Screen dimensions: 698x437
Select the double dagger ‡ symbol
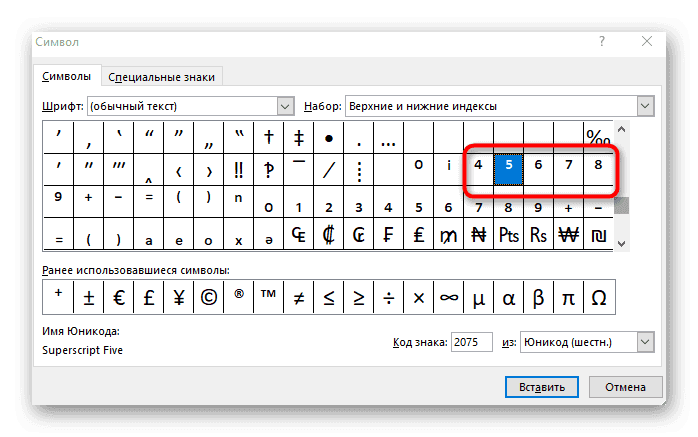click(x=299, y=138)
